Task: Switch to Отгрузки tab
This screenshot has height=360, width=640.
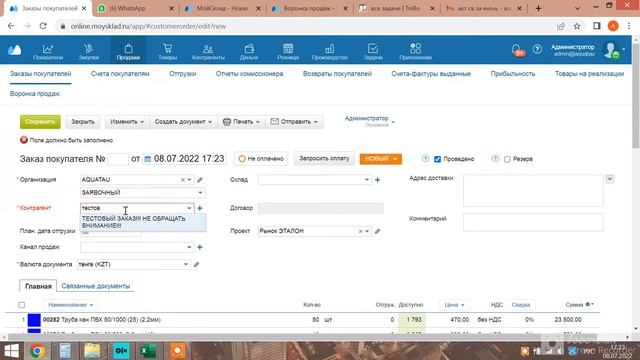Action: tap(182, 74)
